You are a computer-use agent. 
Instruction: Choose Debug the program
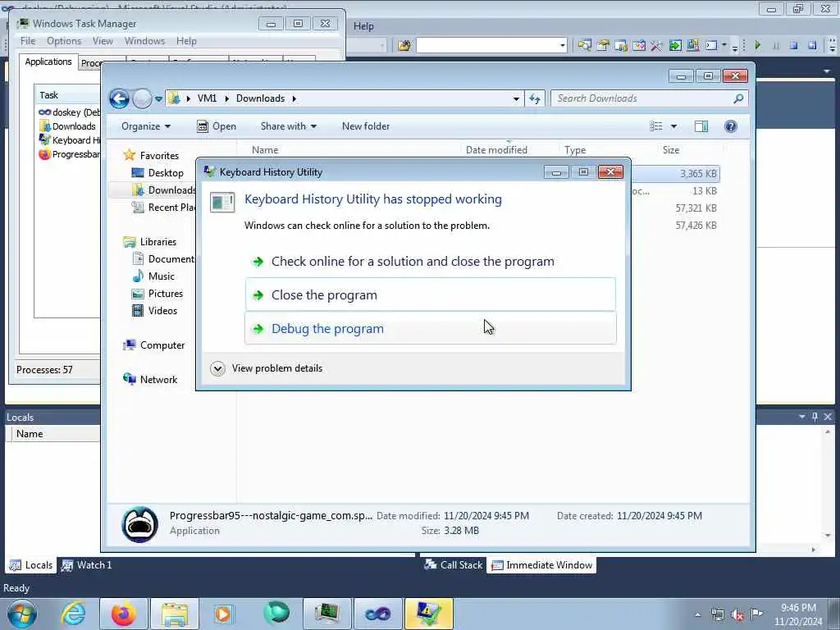(431, 328)
